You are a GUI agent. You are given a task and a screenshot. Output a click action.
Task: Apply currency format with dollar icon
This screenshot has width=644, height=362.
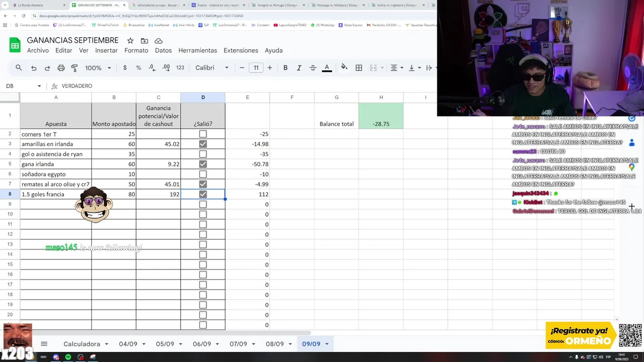[x=125, y=68]
